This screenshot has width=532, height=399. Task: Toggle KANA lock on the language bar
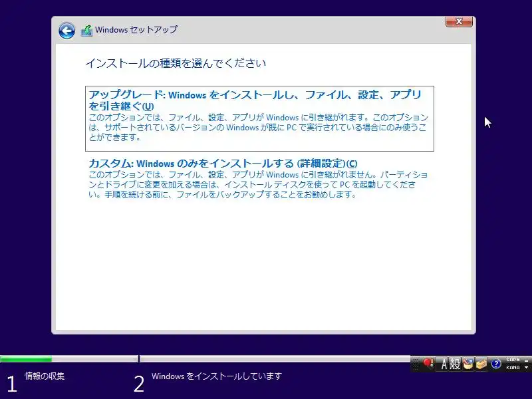click(513, 368)
